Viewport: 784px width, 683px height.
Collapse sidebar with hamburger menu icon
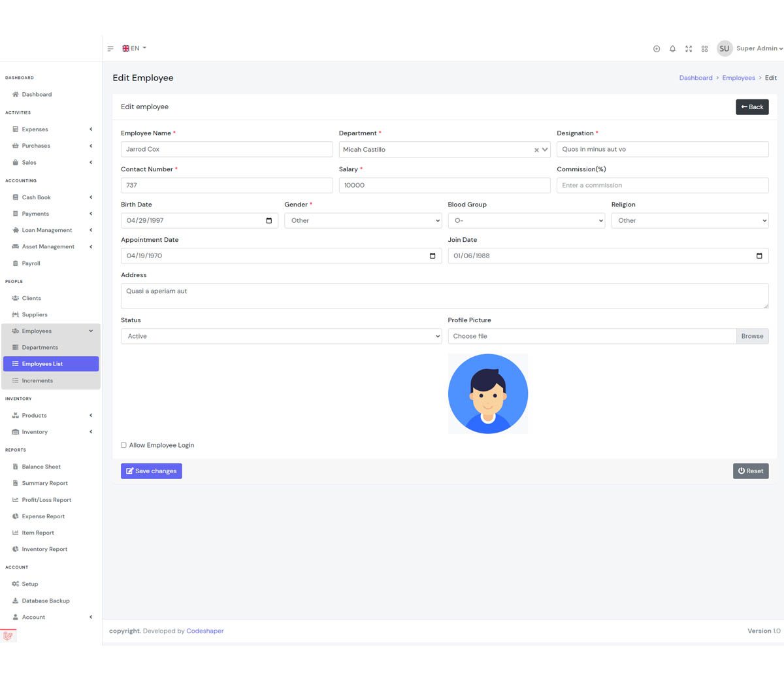[x=110, y=49]
